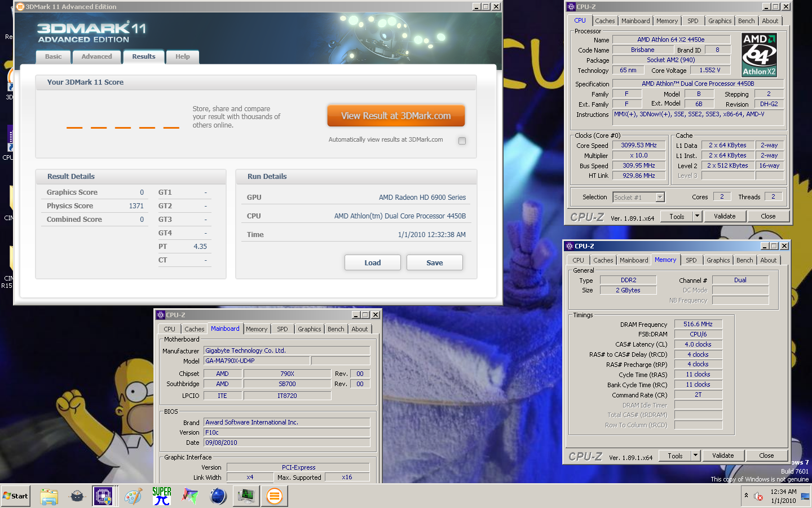Open Windows Explorer from the taskbar
812x508 pixels.
49,496
